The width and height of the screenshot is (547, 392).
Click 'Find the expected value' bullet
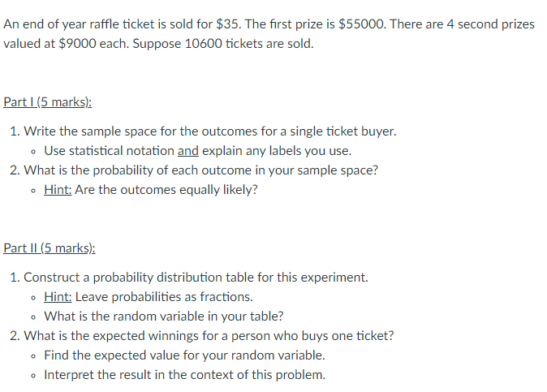tap(184, 355)
